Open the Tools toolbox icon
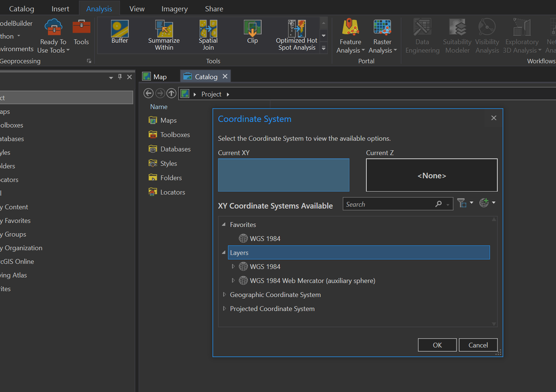Viewport: 556px width, 392px height. click(81, 28)
